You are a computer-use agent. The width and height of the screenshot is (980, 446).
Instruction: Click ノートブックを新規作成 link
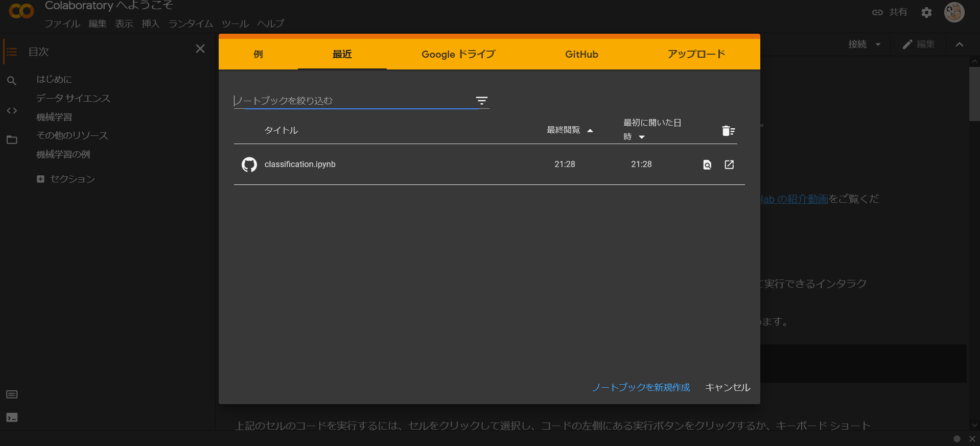(641, 387)
